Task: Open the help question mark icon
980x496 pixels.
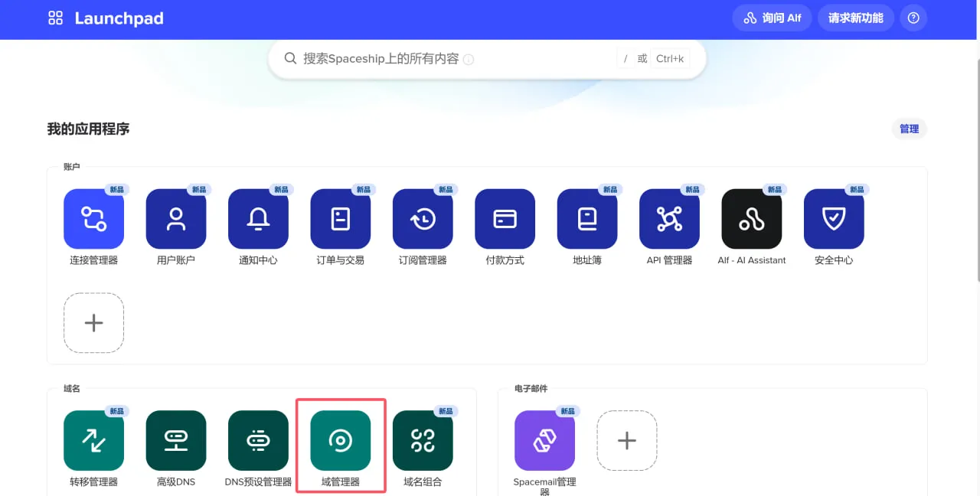Action: 913,18
